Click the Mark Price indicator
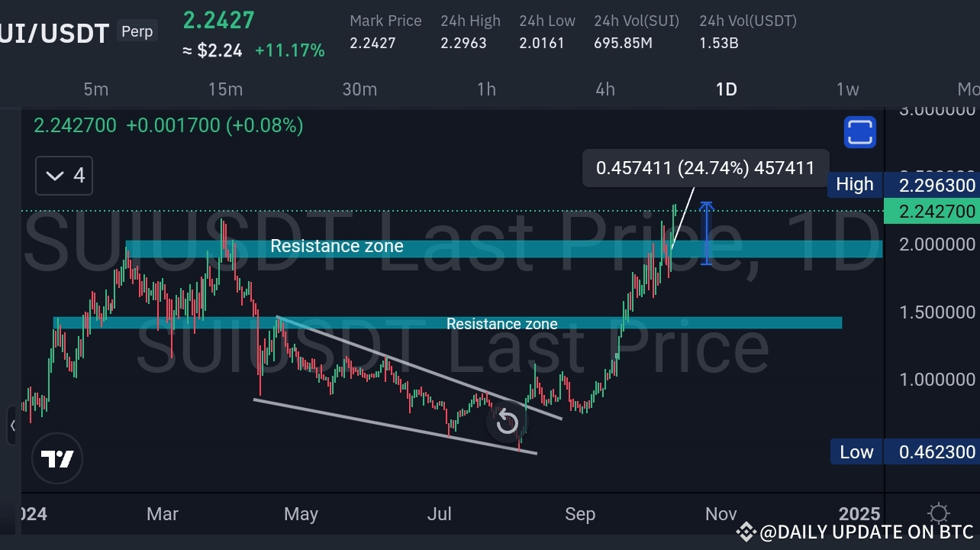 click(385, 32)
